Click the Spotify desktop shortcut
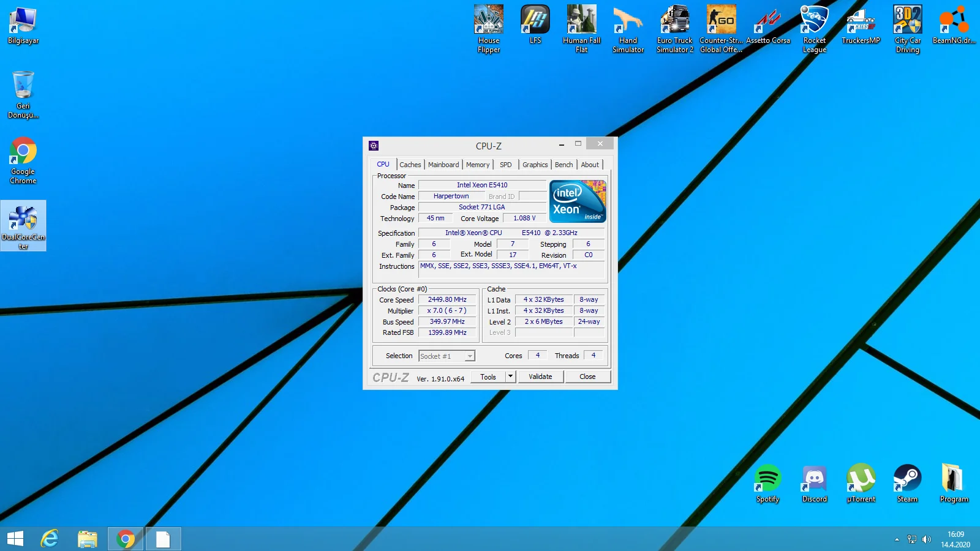This screenshot has width=980, height=551. [x=767, y=479]
